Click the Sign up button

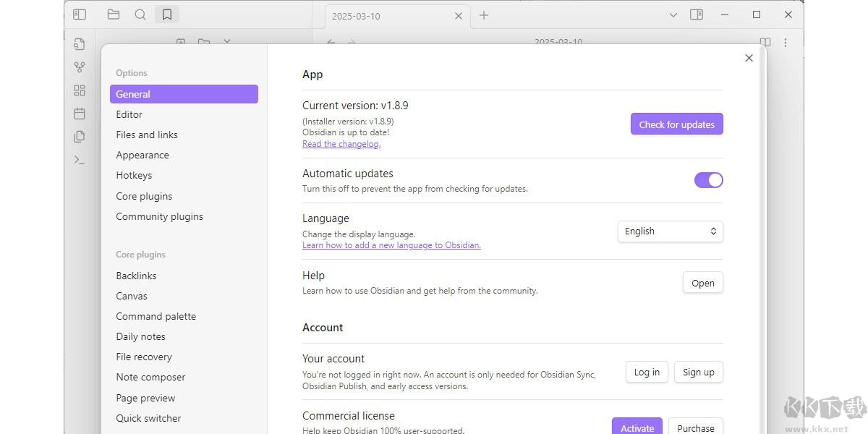click(699, 373)
